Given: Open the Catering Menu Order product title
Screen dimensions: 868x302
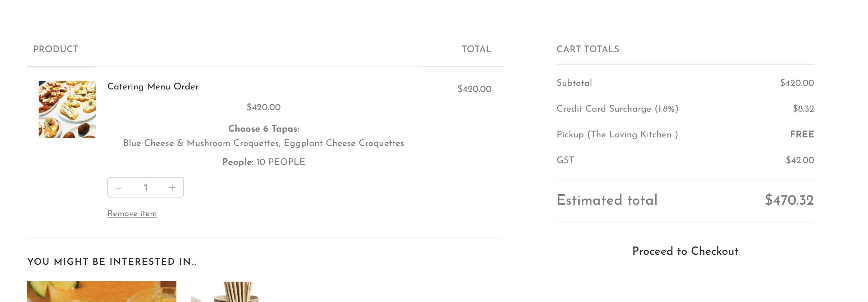Looking at the screenshot, I should click(153, 87).
